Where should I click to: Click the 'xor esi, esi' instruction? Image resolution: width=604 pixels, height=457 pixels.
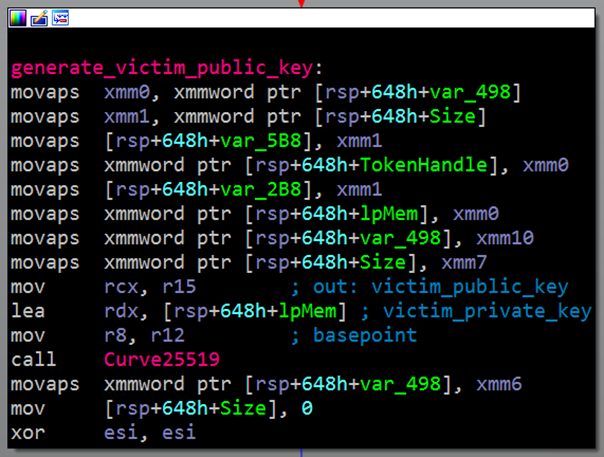(103, 433)
